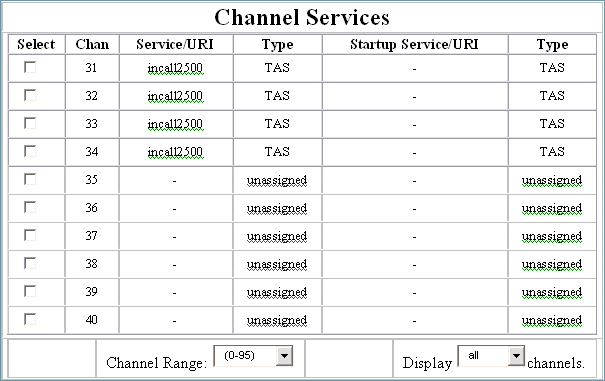Screen dimensions: 605x381
Task: Check the Select box for channel 40
Action: 30,319
